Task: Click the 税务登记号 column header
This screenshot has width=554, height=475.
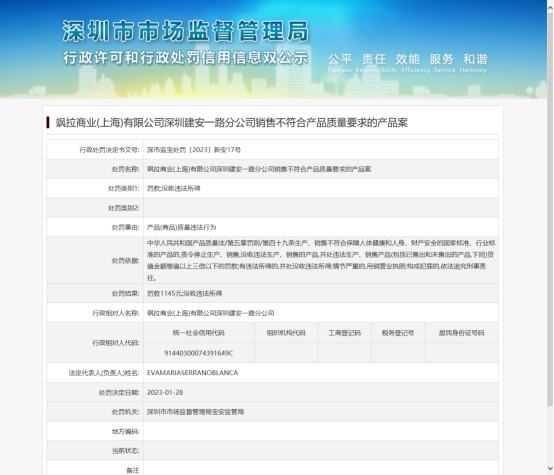Action: [x=398, y=333]
